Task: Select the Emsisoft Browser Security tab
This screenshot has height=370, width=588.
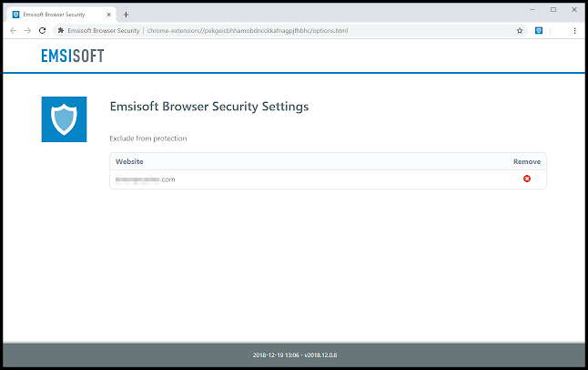Action: click(55, 15)
